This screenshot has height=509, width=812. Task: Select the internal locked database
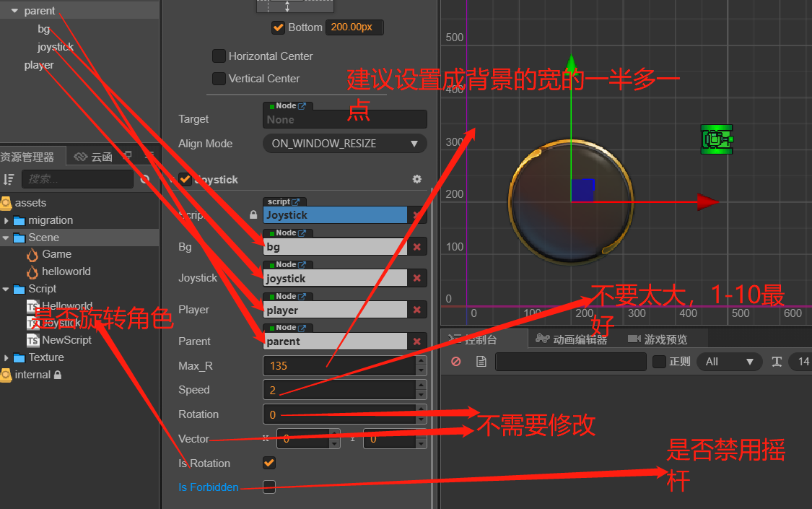[x=31, y=375]
